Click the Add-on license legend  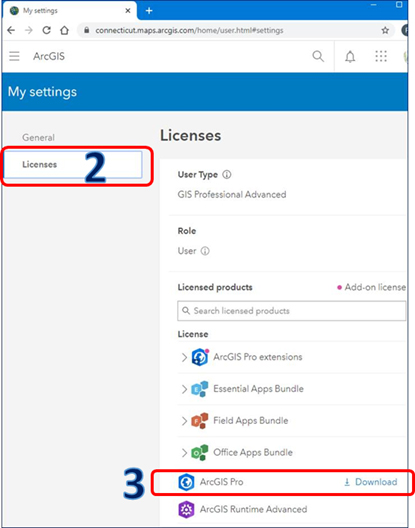pos(371,287)
